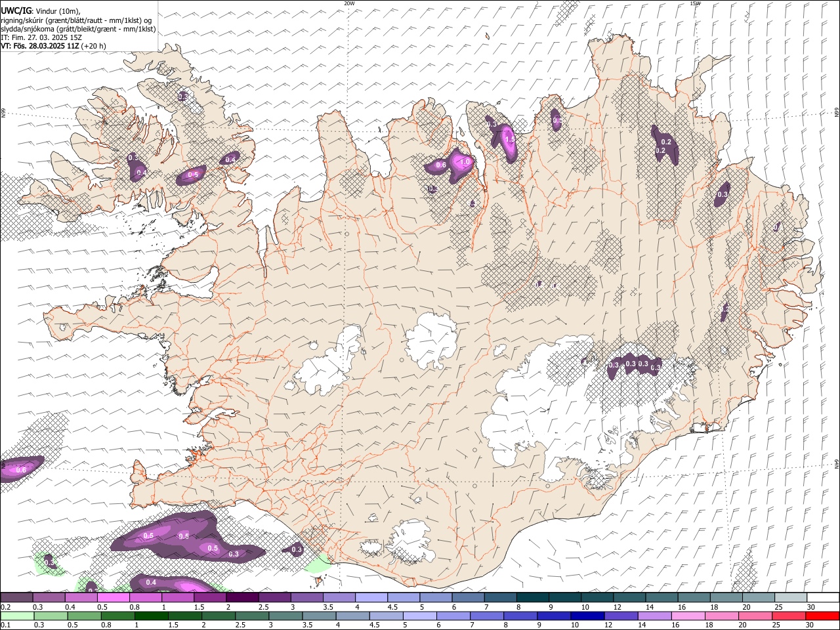The image size is (840, 630).
Task: Click the '1.5' value inside the pink area on the map
Action: [x=510, y=139]
